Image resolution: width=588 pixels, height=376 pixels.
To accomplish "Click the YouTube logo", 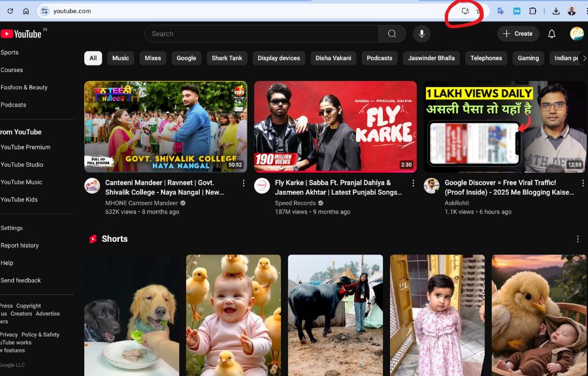I will click(x=21, y=34).
